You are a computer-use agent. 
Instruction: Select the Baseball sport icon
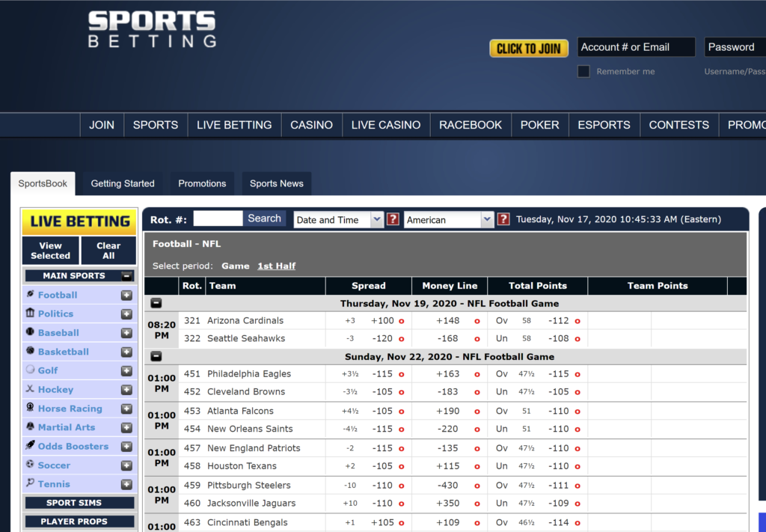pyautogui.click(x=30, y=332)
